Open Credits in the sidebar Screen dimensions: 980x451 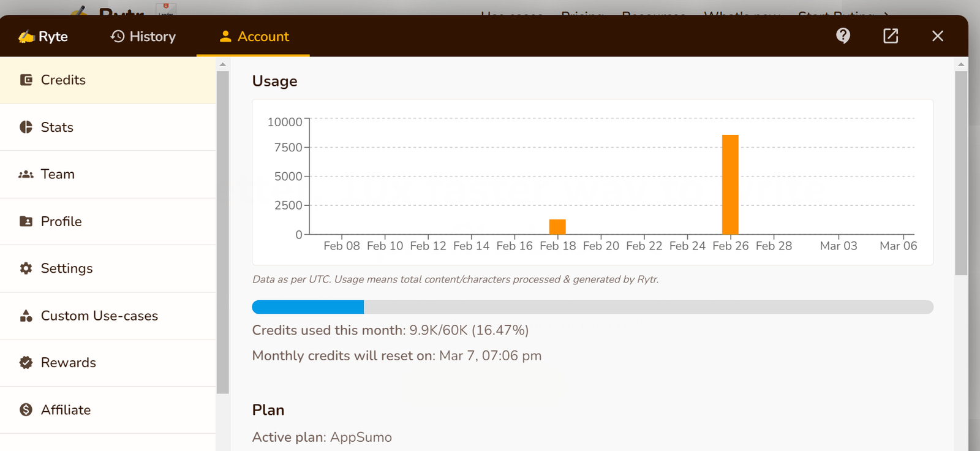pyautogui.click(x=108, y=80)
